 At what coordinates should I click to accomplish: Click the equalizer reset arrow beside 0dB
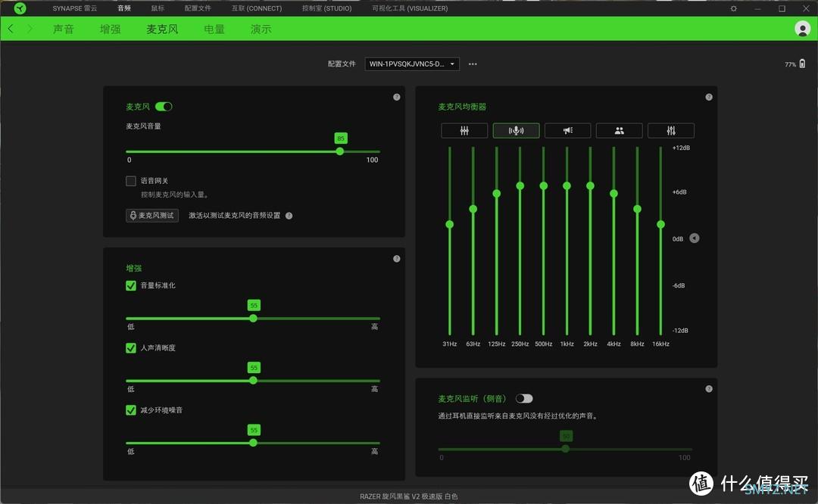tap(695, 238)
